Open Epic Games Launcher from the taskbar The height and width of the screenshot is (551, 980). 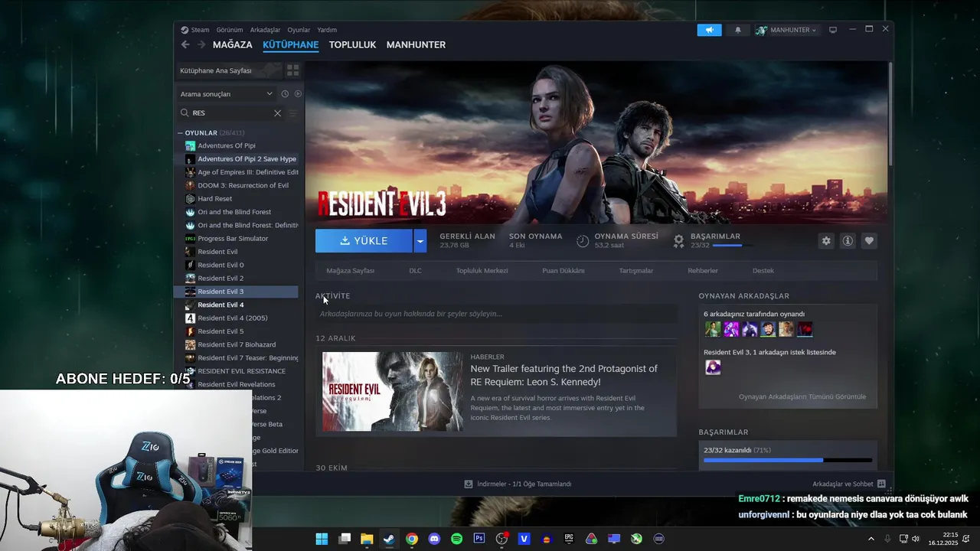point(569,539)
